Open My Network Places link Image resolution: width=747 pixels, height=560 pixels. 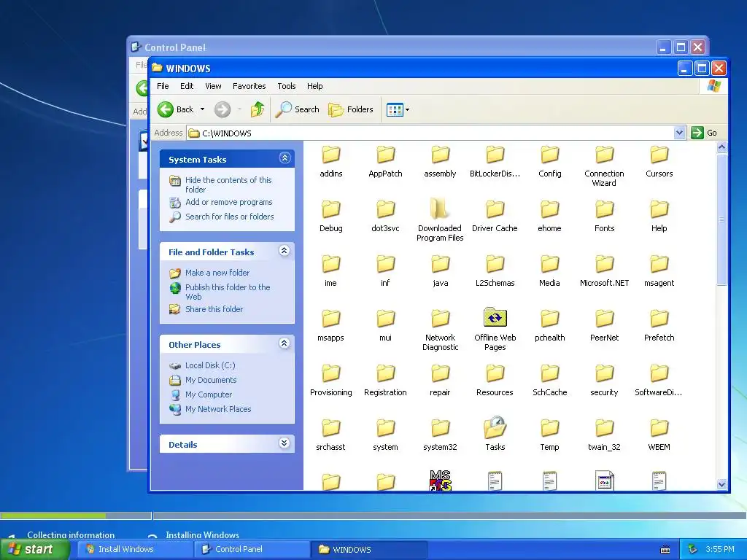[217, 409]
